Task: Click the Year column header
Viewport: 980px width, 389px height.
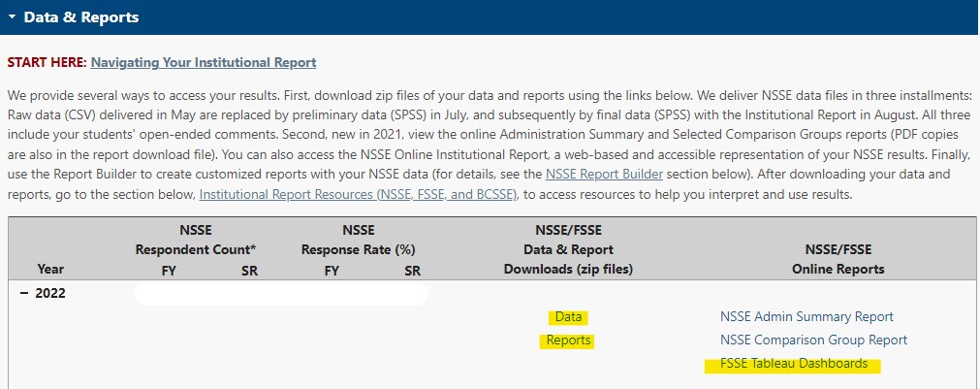Action: (x=50, y=269)
